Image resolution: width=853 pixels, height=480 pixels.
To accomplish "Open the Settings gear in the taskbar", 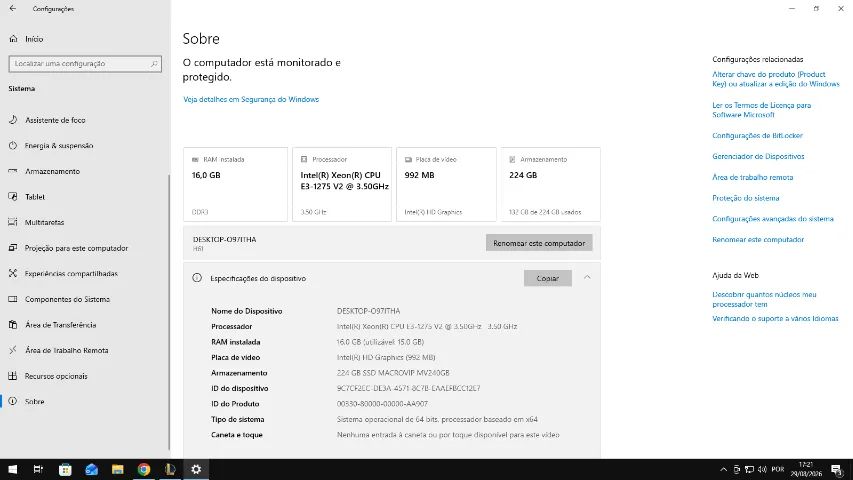I will point(196,469).
